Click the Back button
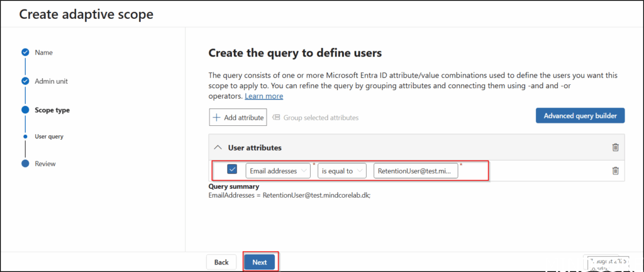 (x=221, y=262)
